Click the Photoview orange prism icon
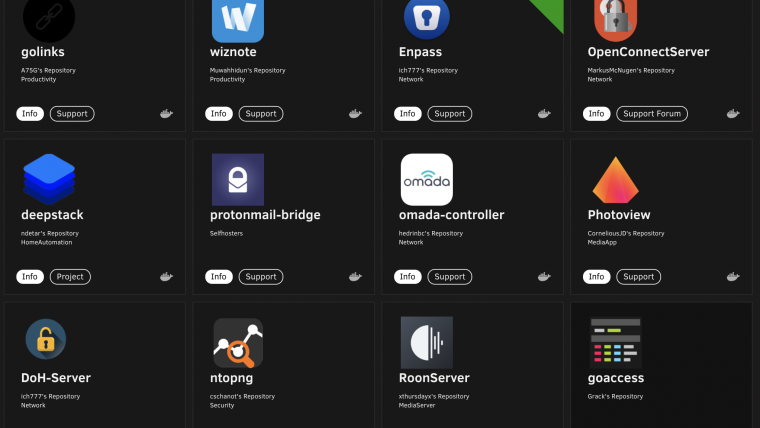Screen dimensions: 760x428 click(x=616, y=180)
